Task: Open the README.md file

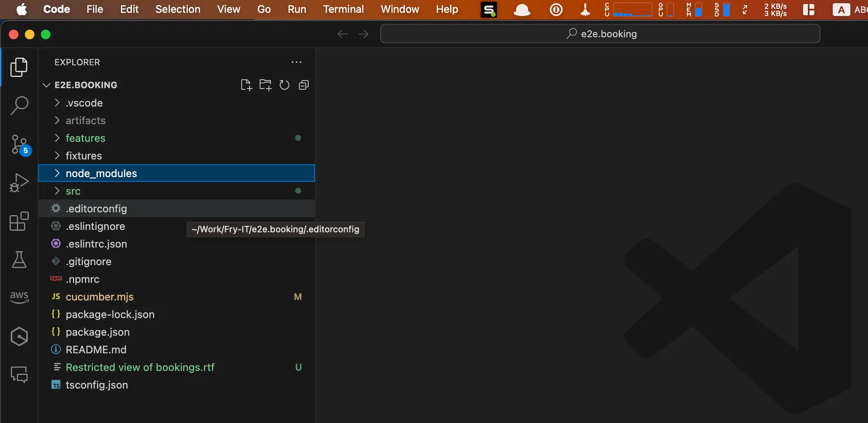Action: tap(96, 349)
